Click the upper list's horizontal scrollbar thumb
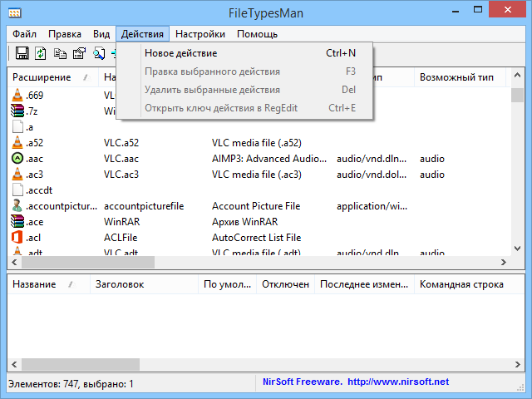The image size is (532, 399). (88, 263)
